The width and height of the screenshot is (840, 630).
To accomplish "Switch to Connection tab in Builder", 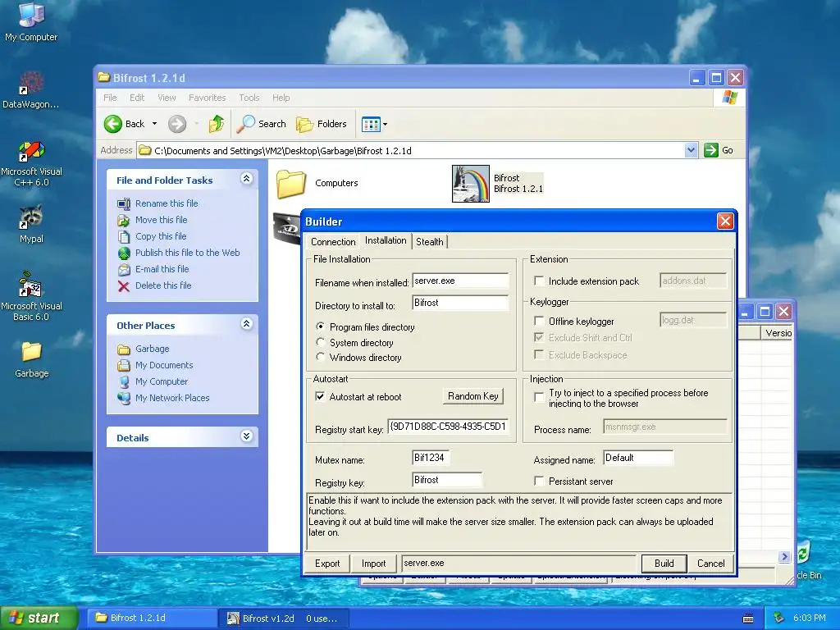I will (x=333, y=242).
